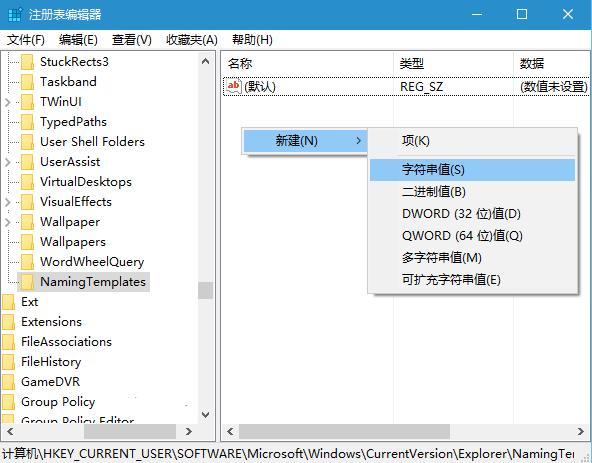Open the 收藏夹(A) menu

coord(192,40)
